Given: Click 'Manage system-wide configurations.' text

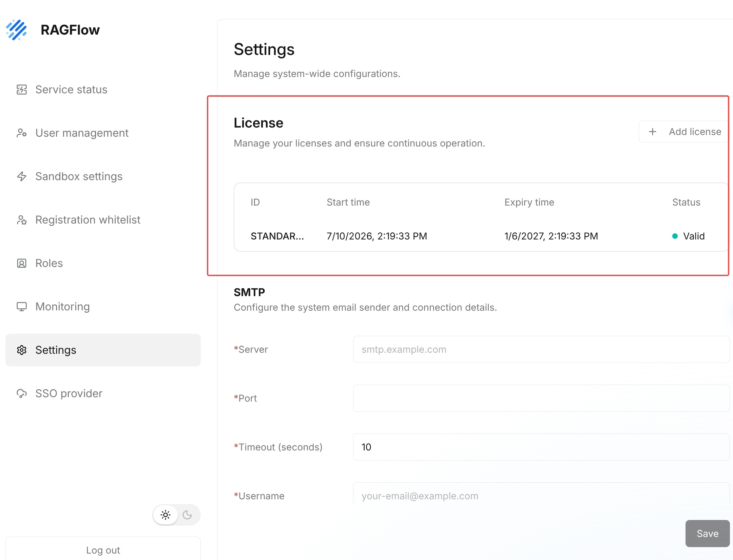Looking at the screenshot, I should 317,74.
